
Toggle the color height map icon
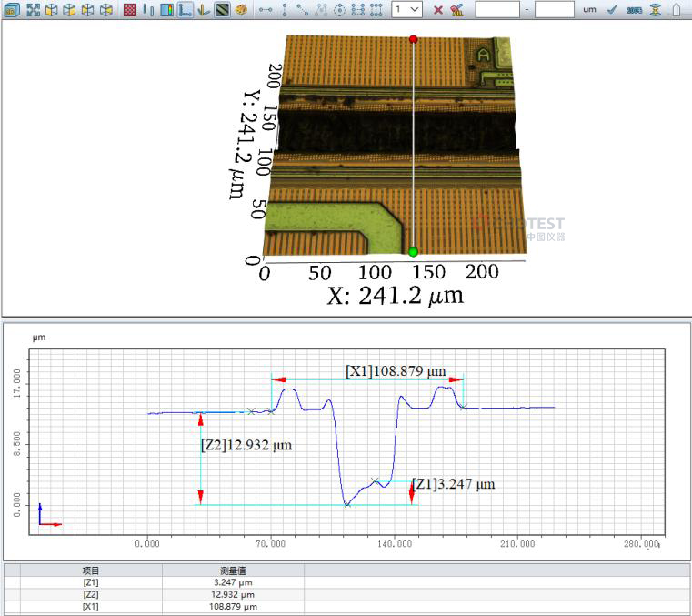pyautogui.click(x=167, y=9)
